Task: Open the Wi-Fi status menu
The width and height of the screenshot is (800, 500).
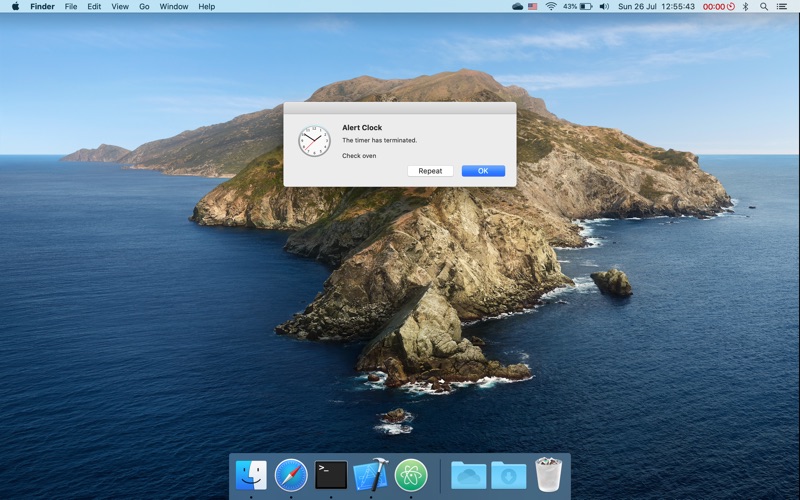Action: [551, 7]
